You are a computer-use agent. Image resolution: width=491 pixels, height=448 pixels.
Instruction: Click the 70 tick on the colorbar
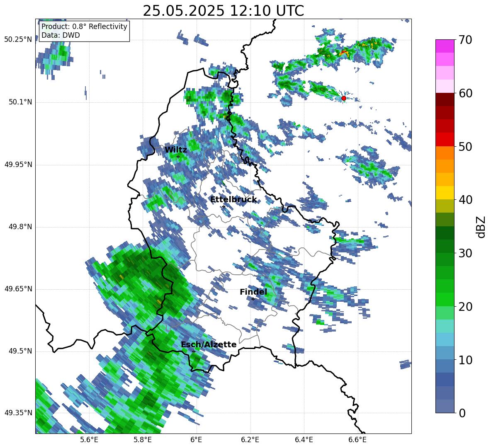point(465,40)
